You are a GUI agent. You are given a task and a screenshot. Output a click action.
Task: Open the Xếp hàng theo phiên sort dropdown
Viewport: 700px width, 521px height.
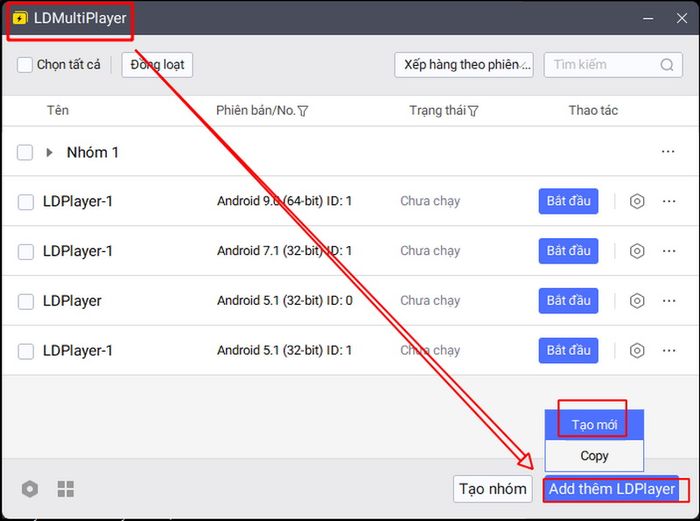(464, 65)
